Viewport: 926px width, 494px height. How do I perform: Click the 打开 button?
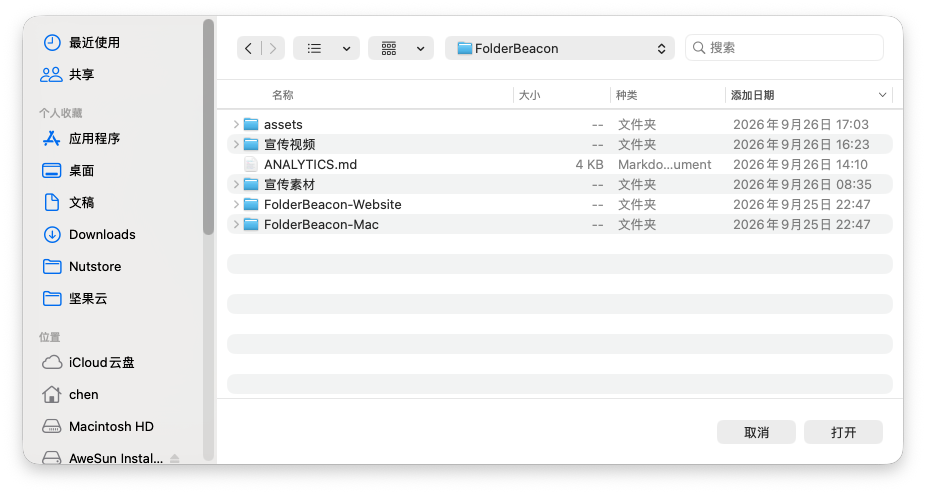click(x=843, y=433)
